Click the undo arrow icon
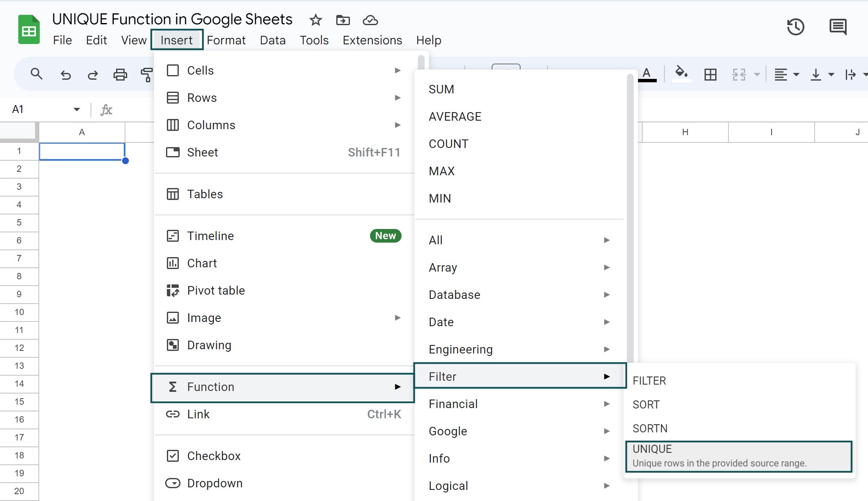The height and width of the screenshot is (501, 868). (x=65, y=75)
